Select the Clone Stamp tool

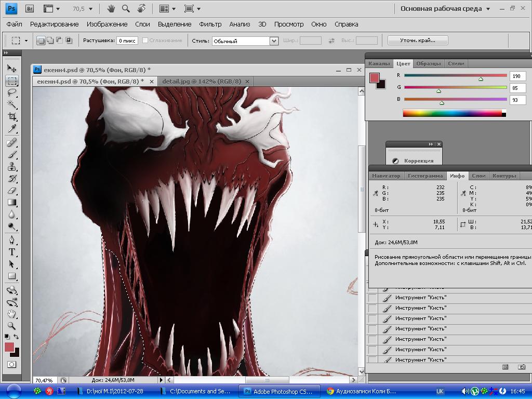point(12,167)
